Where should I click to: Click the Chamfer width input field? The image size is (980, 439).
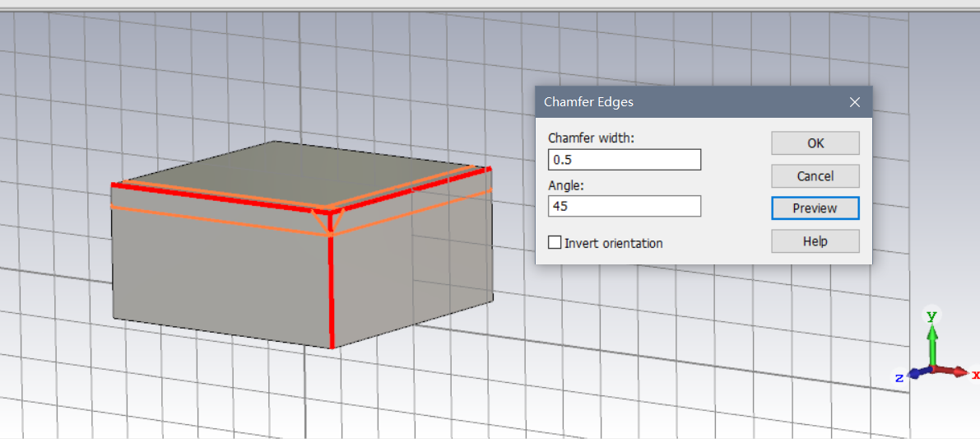[625, 160]
